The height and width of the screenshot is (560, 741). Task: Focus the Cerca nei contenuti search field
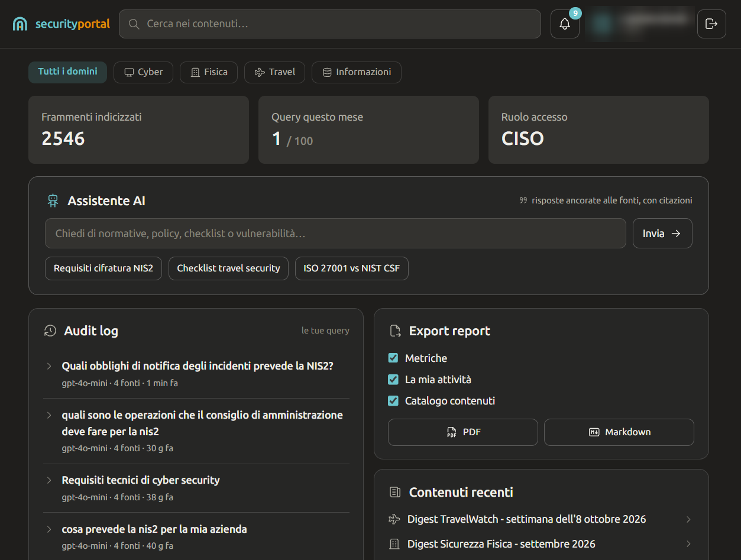tap(330, 24)
